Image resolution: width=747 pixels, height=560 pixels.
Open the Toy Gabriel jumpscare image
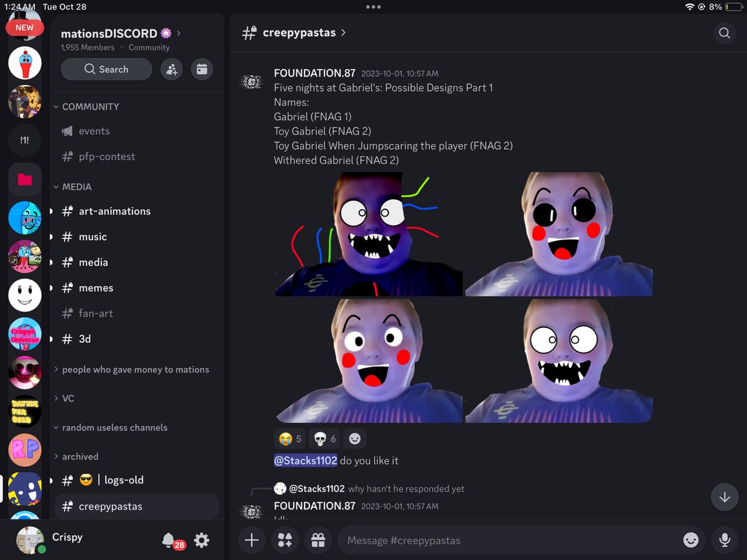(x=369, y=360)
